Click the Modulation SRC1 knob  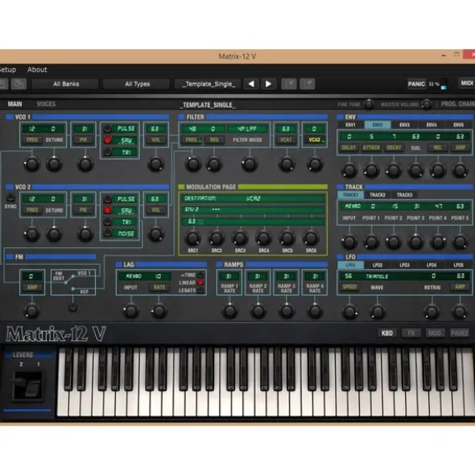[193, 238]
